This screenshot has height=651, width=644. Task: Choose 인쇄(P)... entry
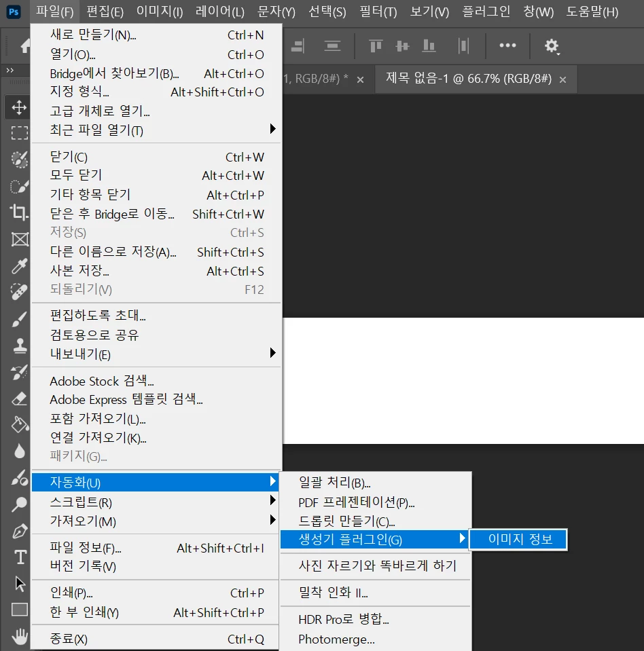[155, 593]
